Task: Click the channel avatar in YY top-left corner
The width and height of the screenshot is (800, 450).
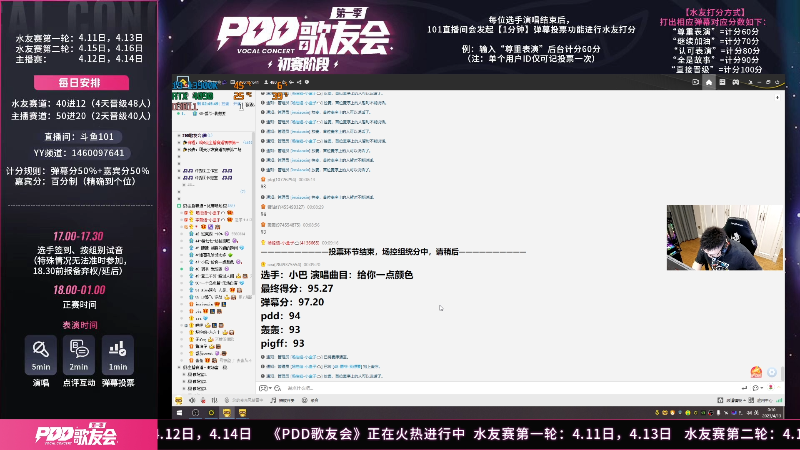Action: (x=182, y=82)
